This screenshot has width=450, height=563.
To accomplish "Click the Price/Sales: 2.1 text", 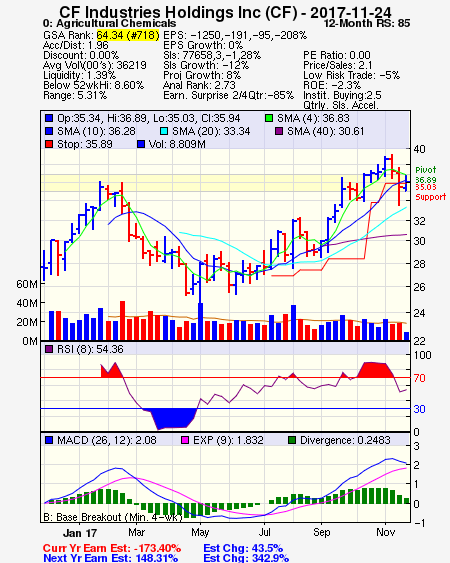I will point(338,65).
